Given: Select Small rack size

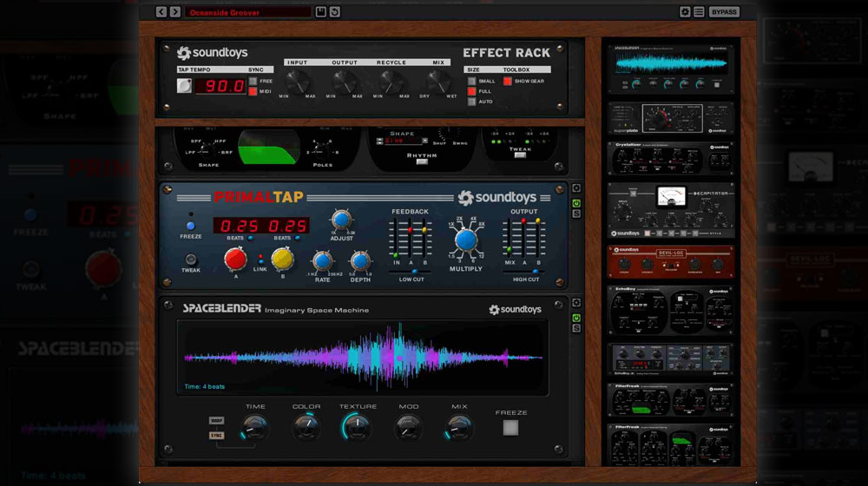Looking at the screenshot, I should tap(472, 81).
